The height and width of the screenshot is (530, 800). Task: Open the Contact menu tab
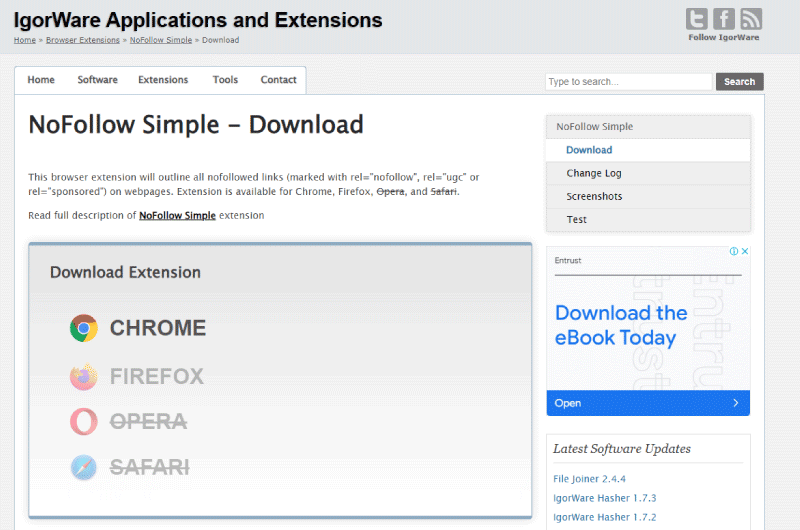(x=279, y=80)
